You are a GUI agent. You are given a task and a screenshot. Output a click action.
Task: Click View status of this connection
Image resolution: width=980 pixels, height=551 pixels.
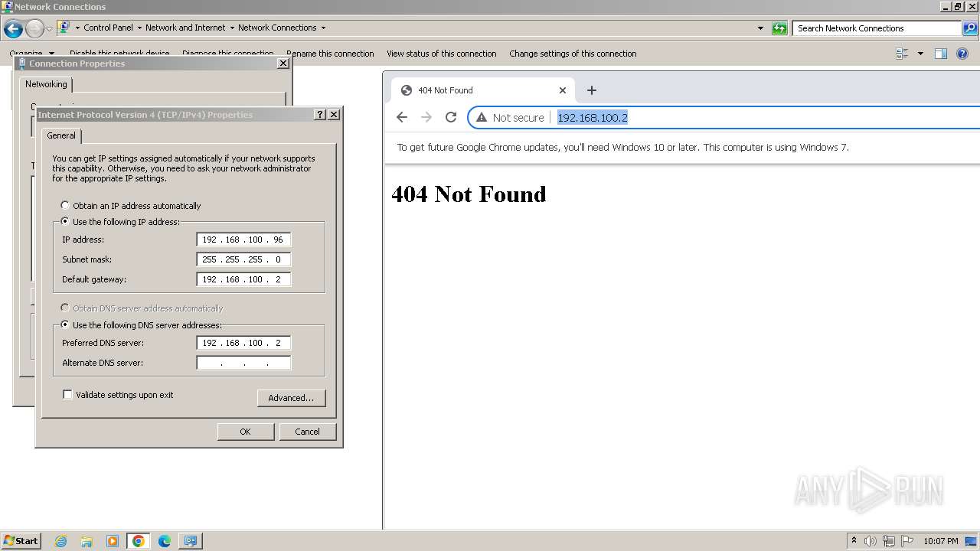pos(442,54)
